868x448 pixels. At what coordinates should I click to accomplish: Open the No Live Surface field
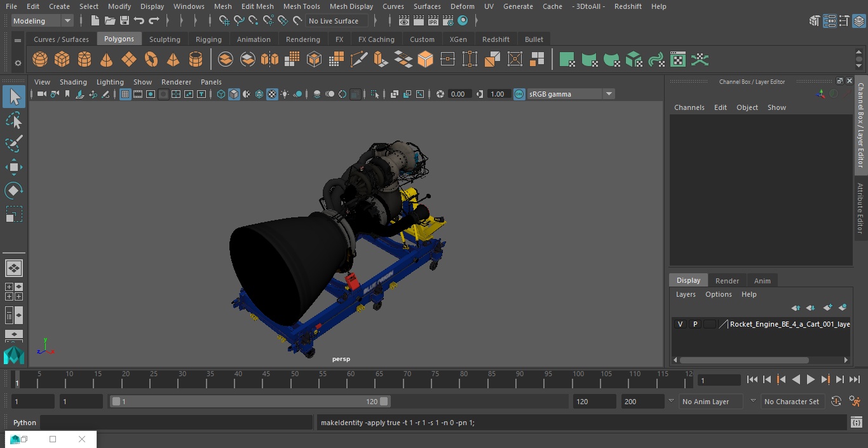[x=337, y=21]
